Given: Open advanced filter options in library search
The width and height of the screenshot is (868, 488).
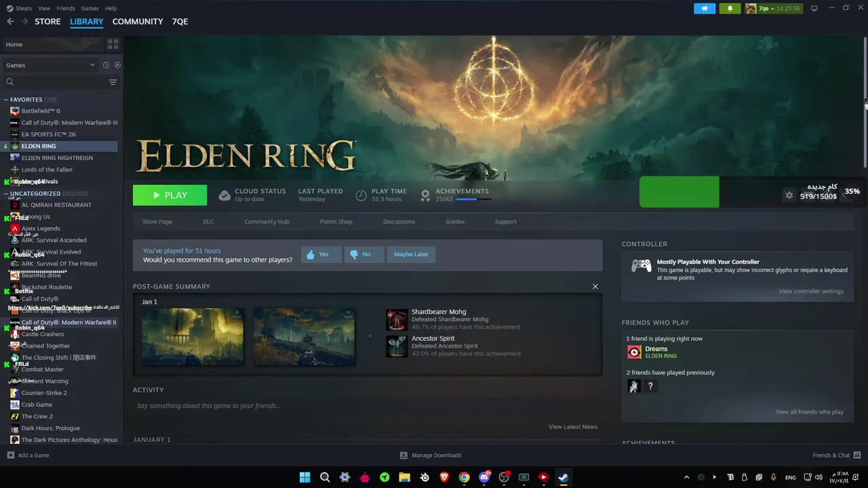Looking at the screenshot, I should tap(113, 82).
